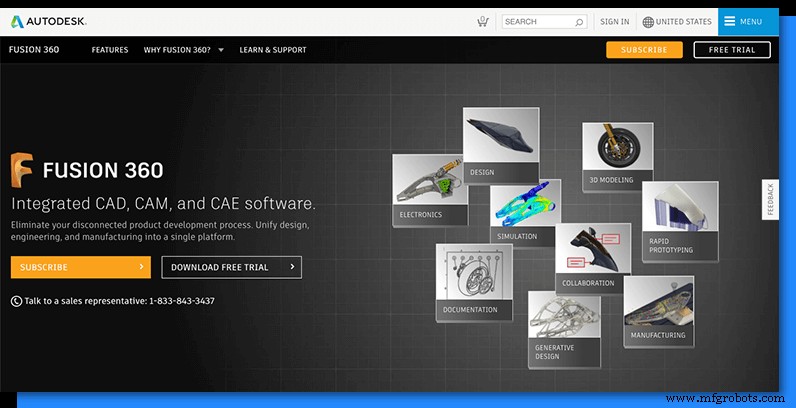
Task: Open the Features menu item
Action: 110,50
